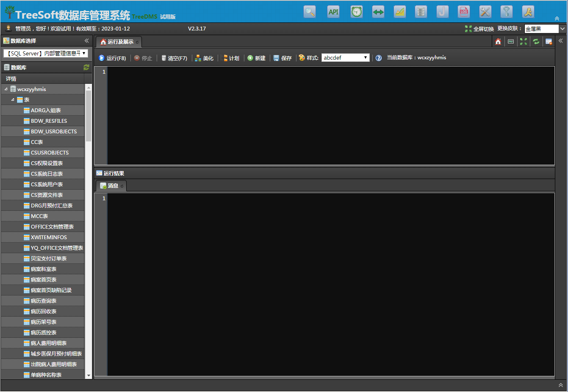
Task: Select the 消息 results tab
Action: (x=111, y=186)
